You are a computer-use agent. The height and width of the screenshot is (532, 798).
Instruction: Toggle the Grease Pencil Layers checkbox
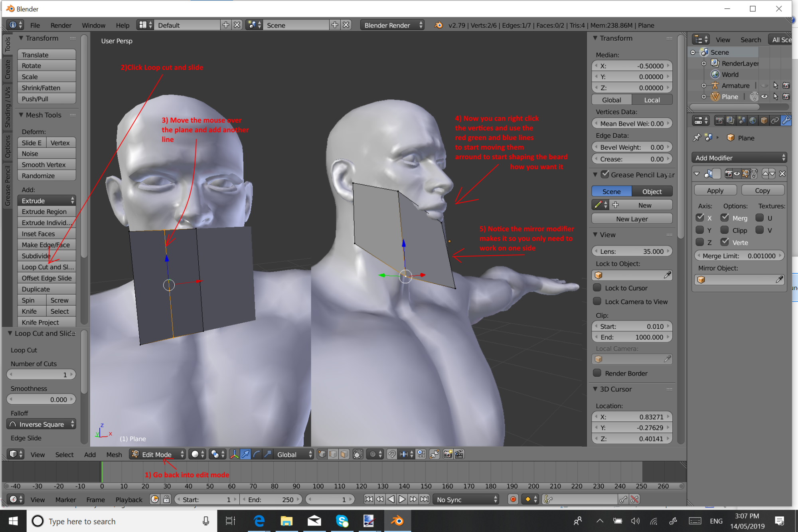[x=605, y=174]
